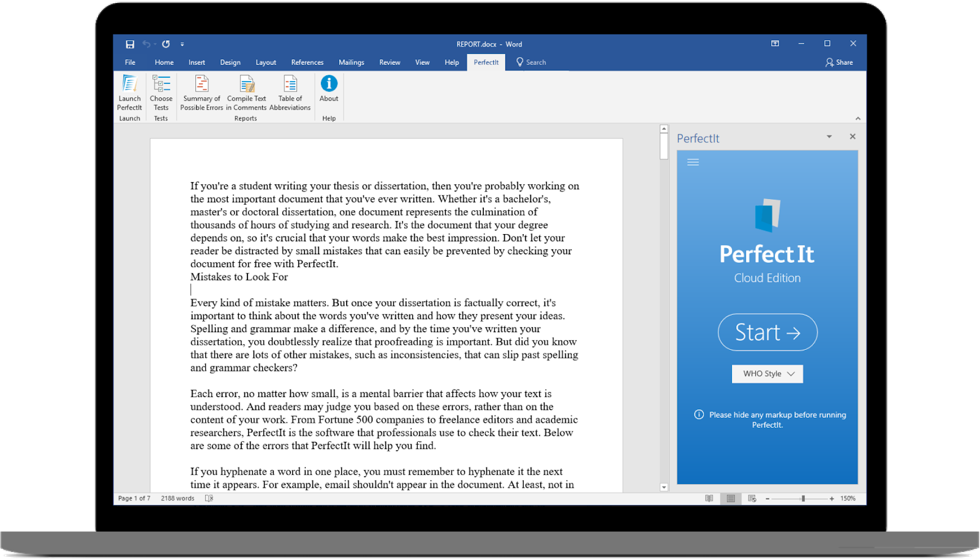Viewport: 980px width, 560px height.
Task: Click the 'Mistakes to Look For' line
Action: pyautogui.click(x=239, y=277)
